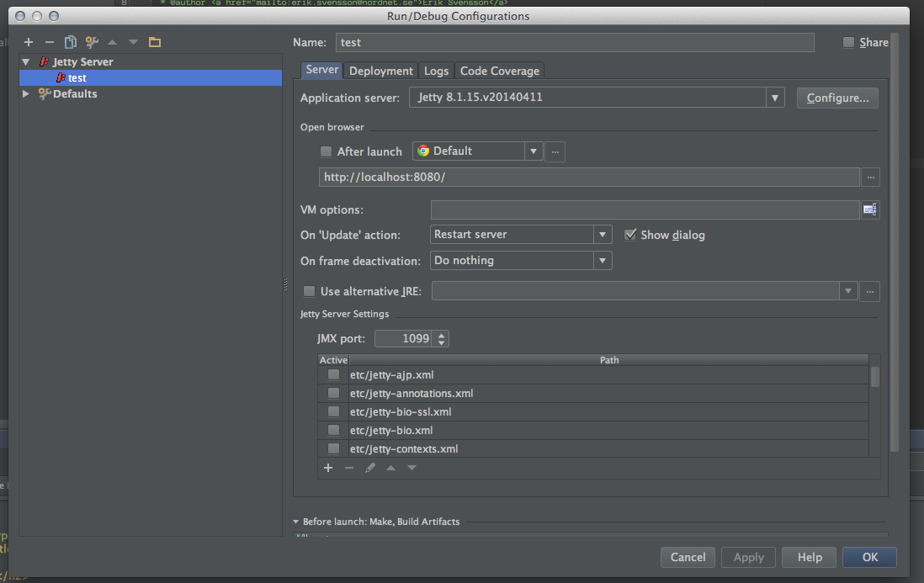The height and width of the screenshot is (583, 924).
Task: Collapse the Jetty Server tree node
Action: point(26,62)
